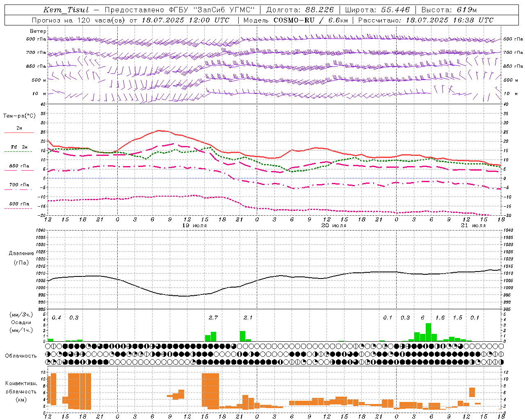Click 'Прогноз на 120 часа(ов)' forecast start text
Image resolution: width=525 pixels, height=420 pixels.
click(x=78, y=20)
